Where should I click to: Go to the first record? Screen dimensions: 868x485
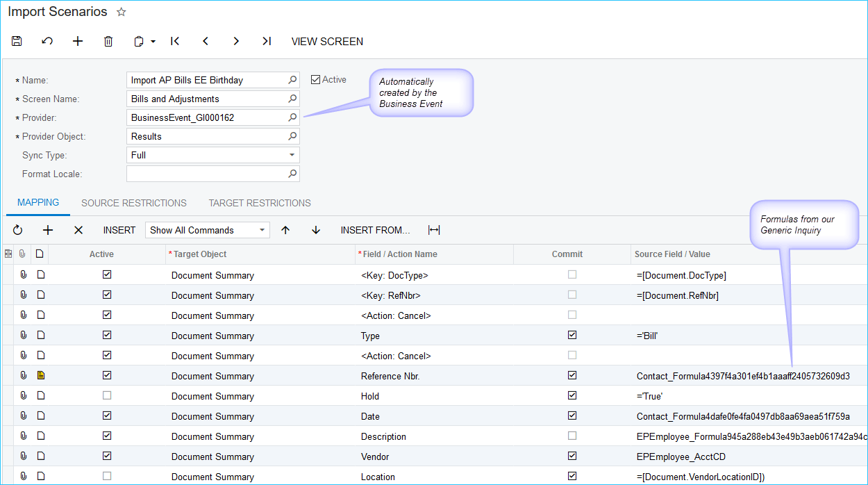pyautogui.click(x=175, y=41)
